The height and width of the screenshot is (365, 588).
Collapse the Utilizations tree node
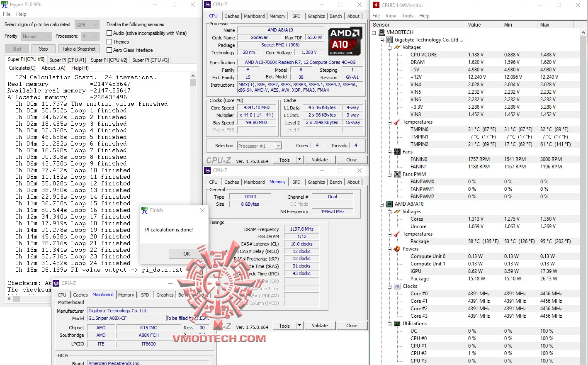coord(390,324)
